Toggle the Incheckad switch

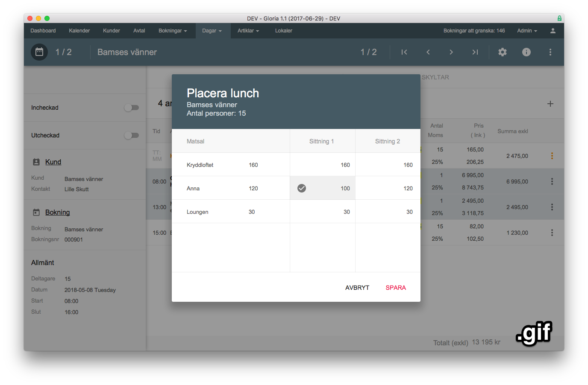pyautogui.click(x=132, y=108)
